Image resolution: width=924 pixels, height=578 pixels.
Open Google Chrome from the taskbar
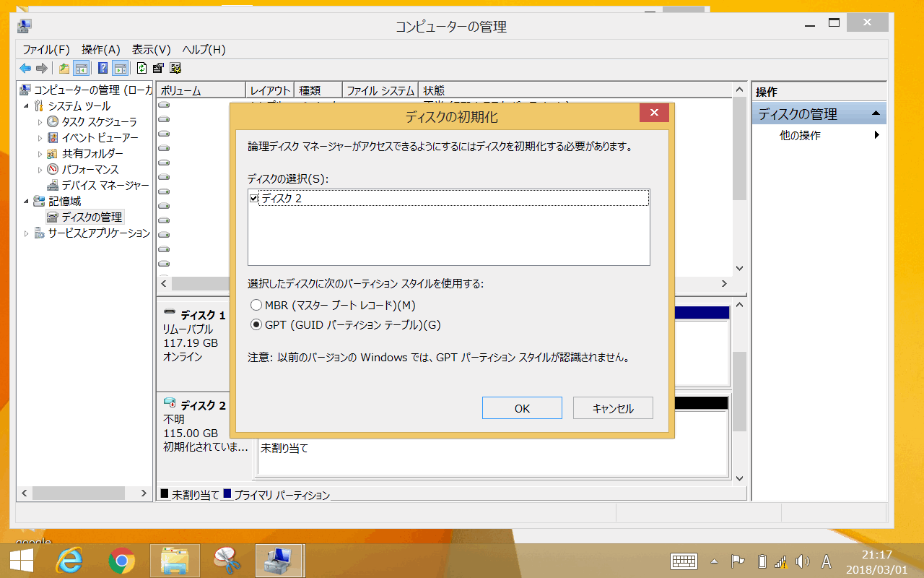(122, 561)
